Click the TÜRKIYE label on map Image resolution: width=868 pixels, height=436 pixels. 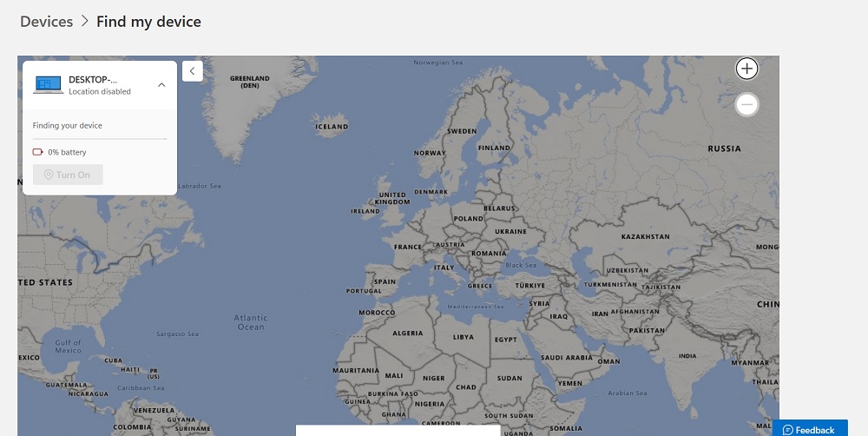pos(530,286)
